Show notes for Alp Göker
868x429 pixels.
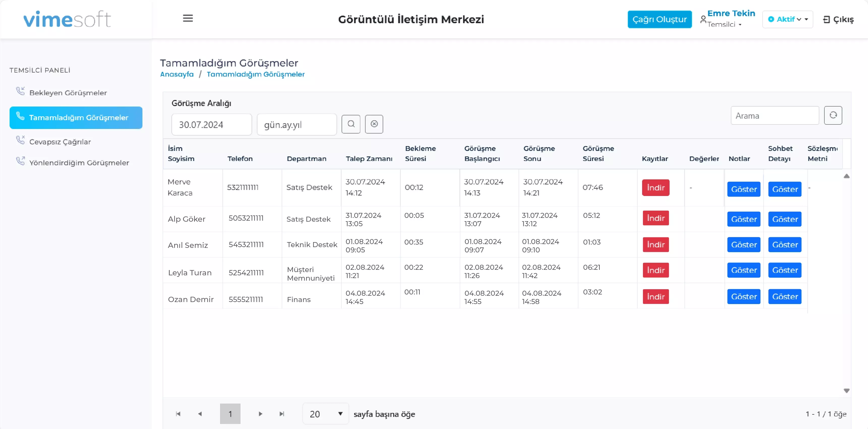pos(744,219)
